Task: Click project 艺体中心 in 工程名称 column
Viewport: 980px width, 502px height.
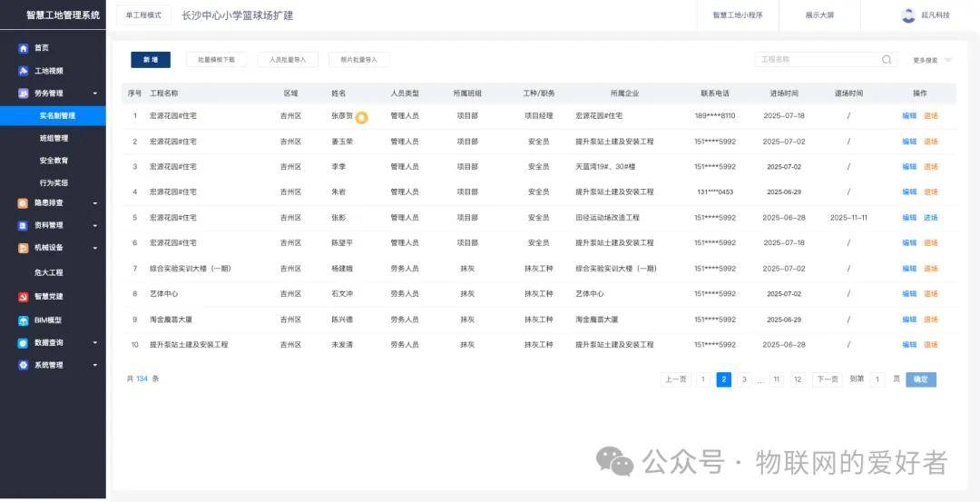Action: click(x=163, y=294)
